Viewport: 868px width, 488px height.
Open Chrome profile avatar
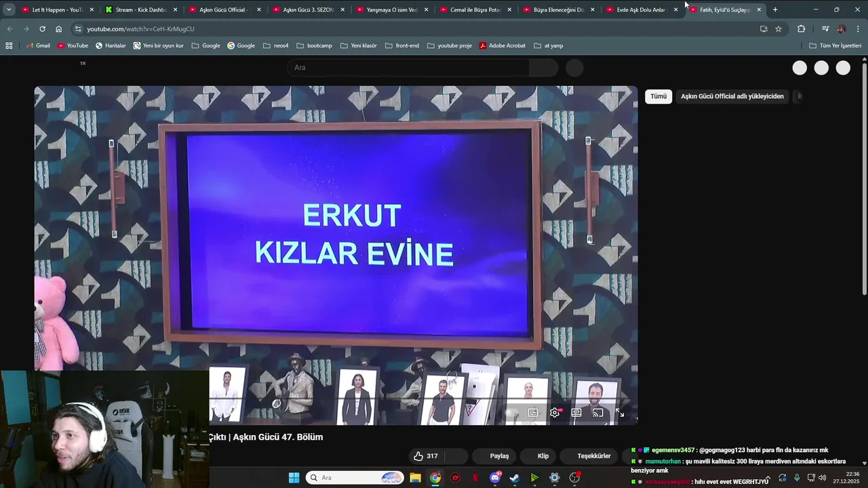coord(842,29)
